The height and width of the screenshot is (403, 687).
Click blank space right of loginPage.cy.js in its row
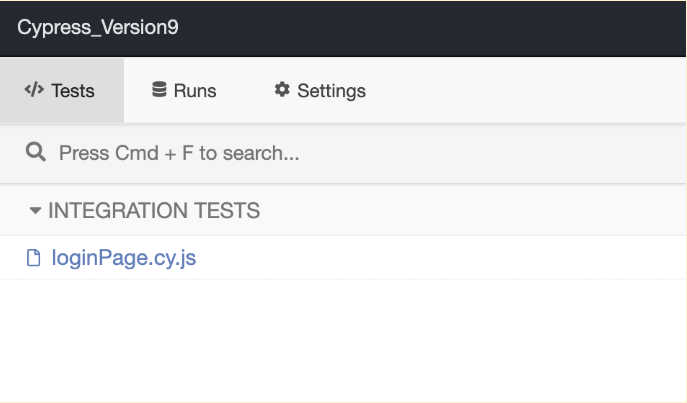tap(440, 259)
